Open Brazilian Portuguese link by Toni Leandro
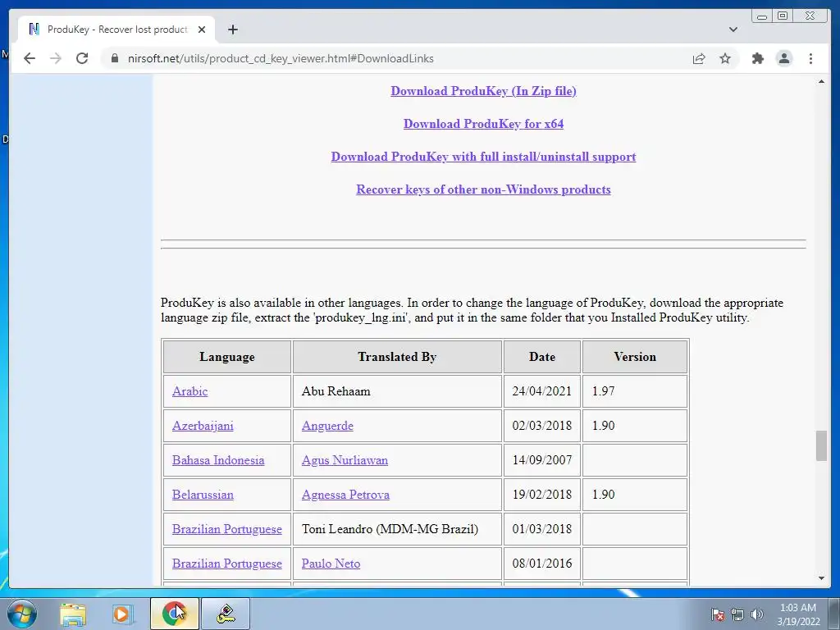Viewport: 840px width, 630px height. click(226, 529)
